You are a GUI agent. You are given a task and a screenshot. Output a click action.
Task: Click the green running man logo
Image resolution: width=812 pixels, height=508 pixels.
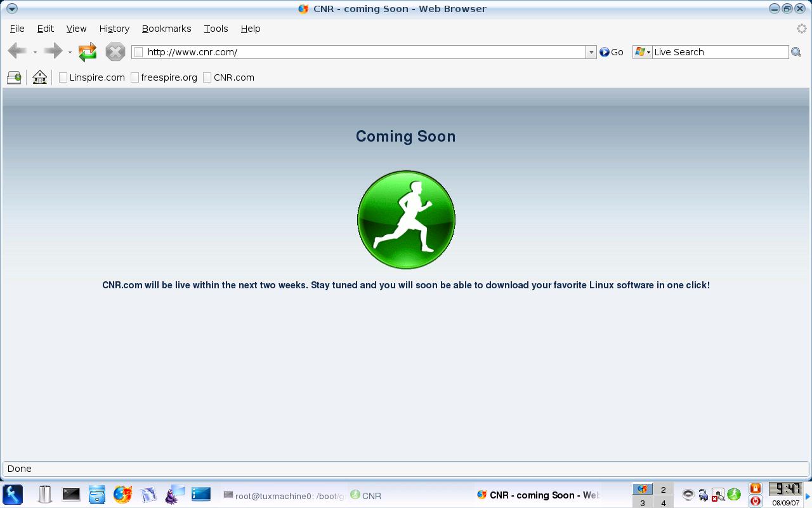[x=406, y=220]
